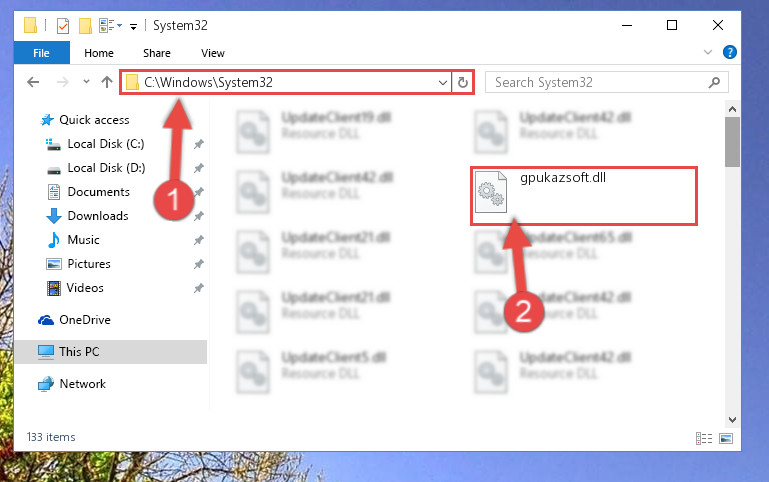This screenshot has height=482, width=769.
Task: Click the search magnifier icon
Action: tap(714, 82)
